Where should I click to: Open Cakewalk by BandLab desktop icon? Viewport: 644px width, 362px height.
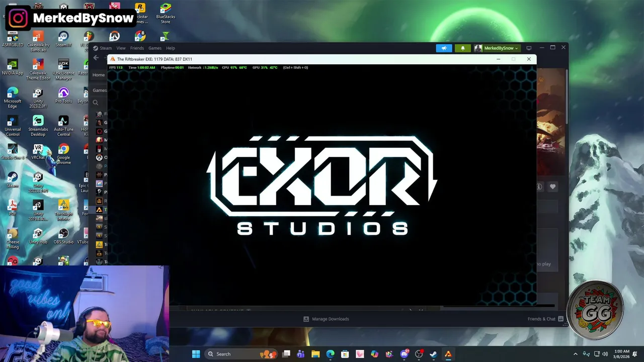(x=38, y=42)
